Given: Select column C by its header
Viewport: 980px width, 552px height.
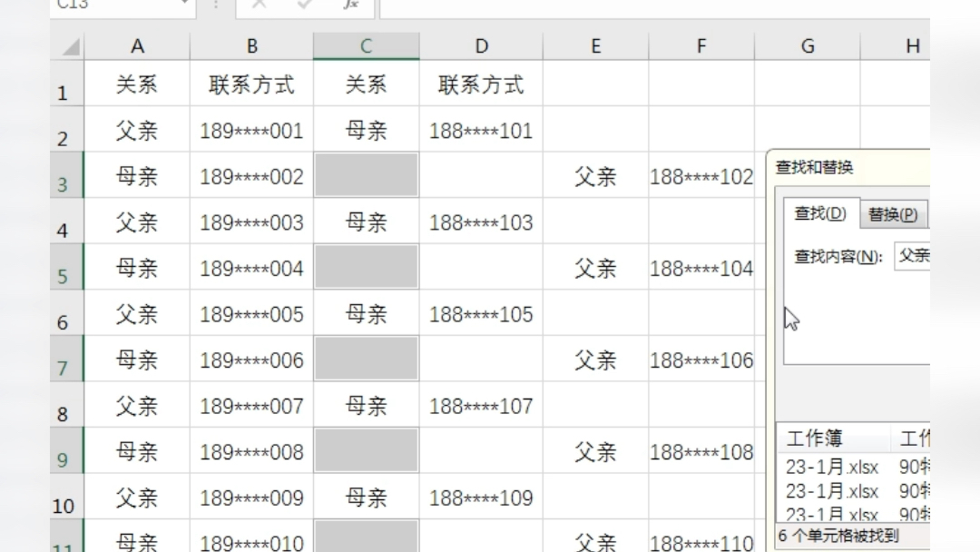Looking at the screenshot, I should pyautogui.click(x=367, y=46).
